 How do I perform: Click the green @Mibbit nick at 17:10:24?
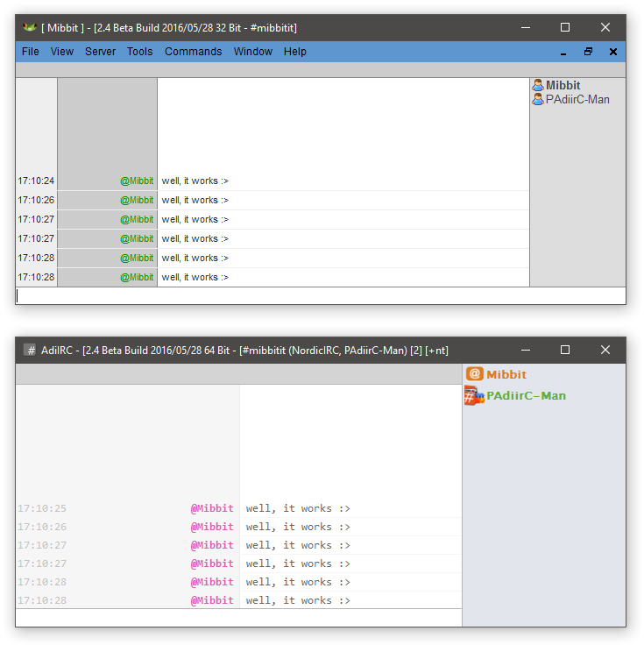(137, 181)
